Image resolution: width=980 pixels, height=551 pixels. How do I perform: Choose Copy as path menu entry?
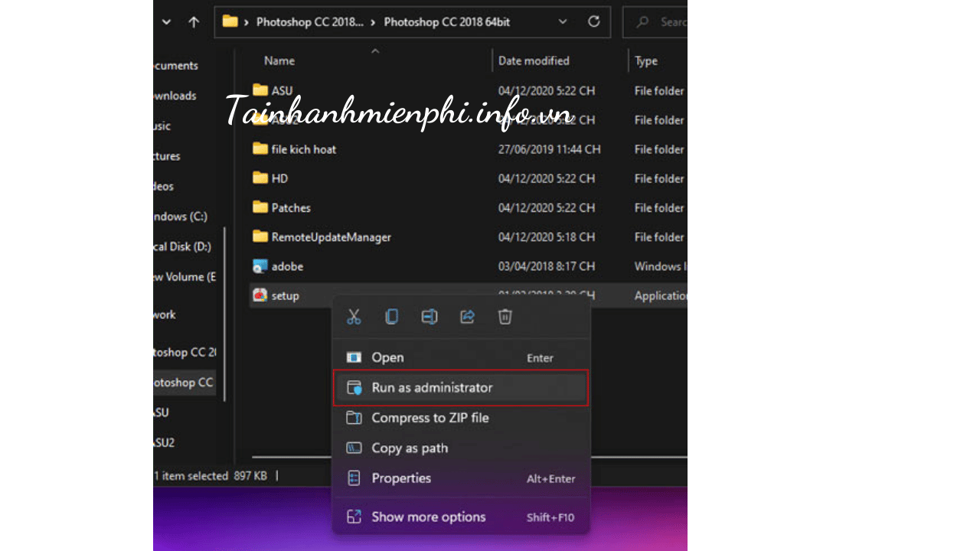point(410,448)
